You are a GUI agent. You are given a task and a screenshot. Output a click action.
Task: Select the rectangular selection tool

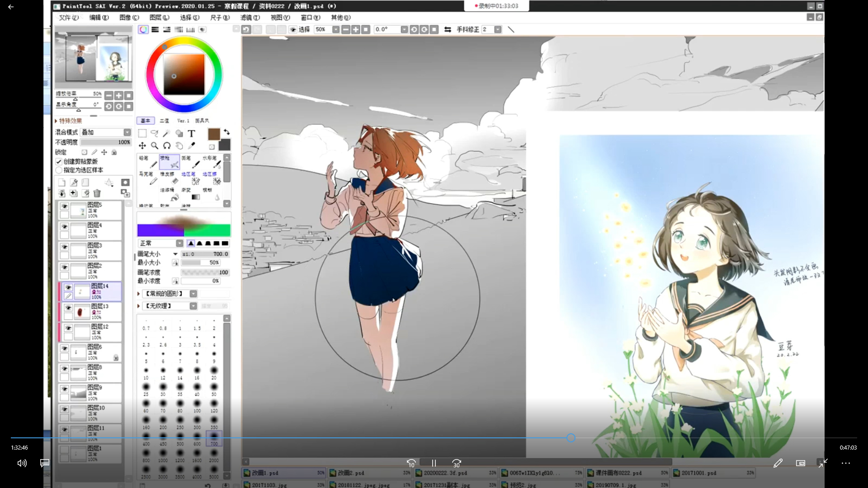click(x=142, y=133)
